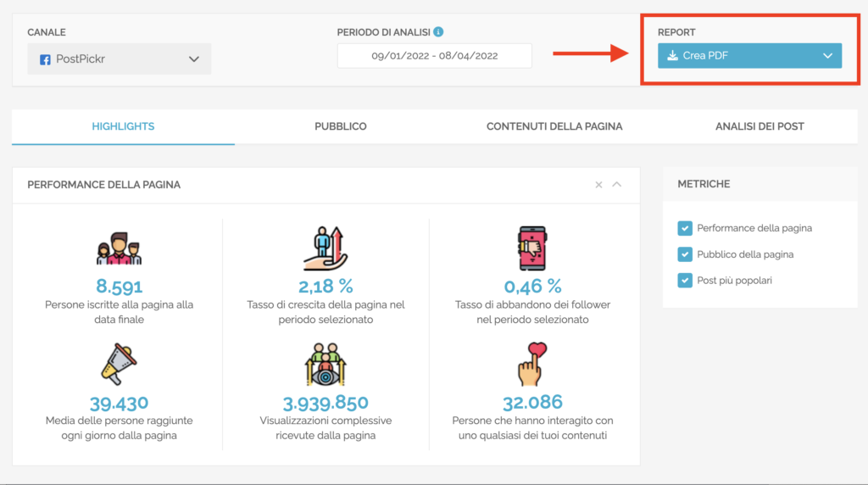Click the 0,46 % abandonment rate value
This screenshot has height=485, width=868.
tap(532, 287)
